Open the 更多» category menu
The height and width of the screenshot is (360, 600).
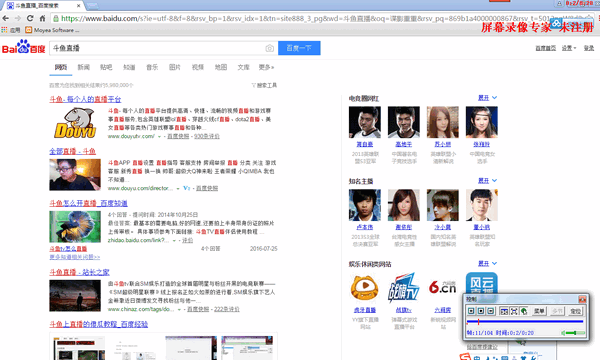pyautogui.click(x=266, y=67)
